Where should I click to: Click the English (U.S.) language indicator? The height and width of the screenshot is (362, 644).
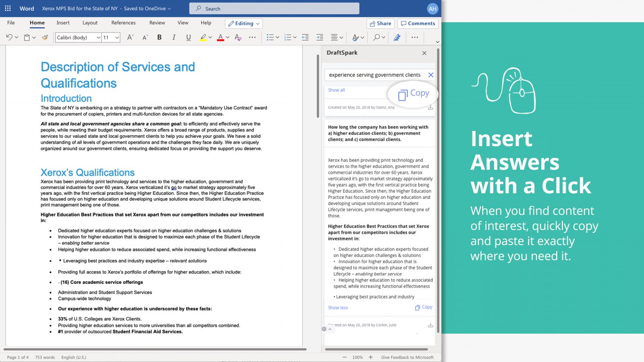pos(74,357)
